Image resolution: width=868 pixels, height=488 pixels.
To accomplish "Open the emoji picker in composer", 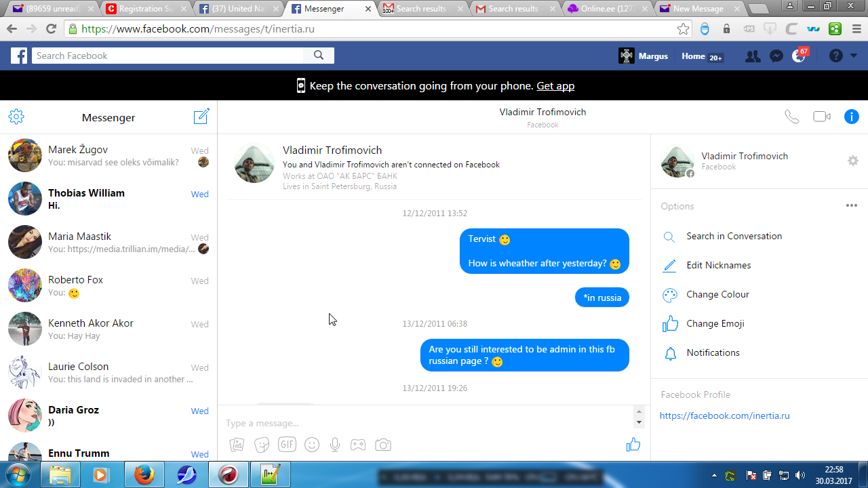I will (x=312, y=445).
